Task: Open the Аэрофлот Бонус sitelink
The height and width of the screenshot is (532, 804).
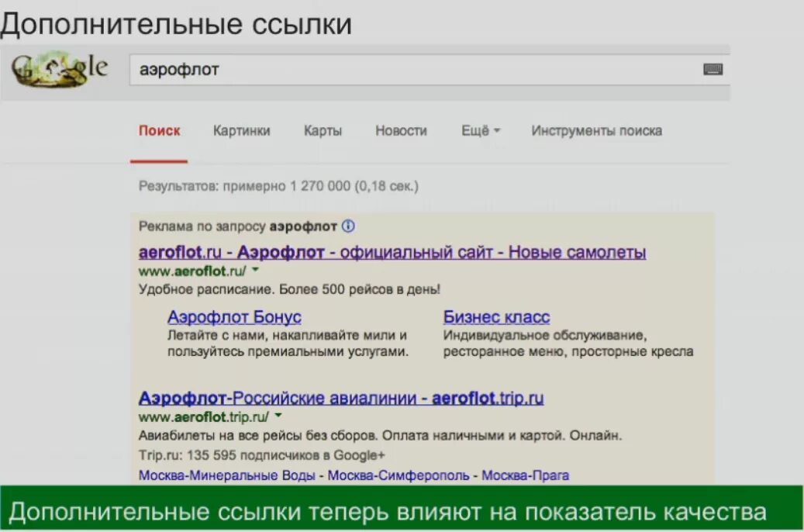Action: [x=234, y=317]
